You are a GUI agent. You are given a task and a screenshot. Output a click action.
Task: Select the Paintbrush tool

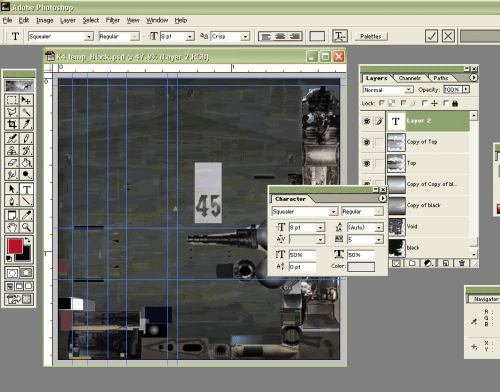click(26, 138)
